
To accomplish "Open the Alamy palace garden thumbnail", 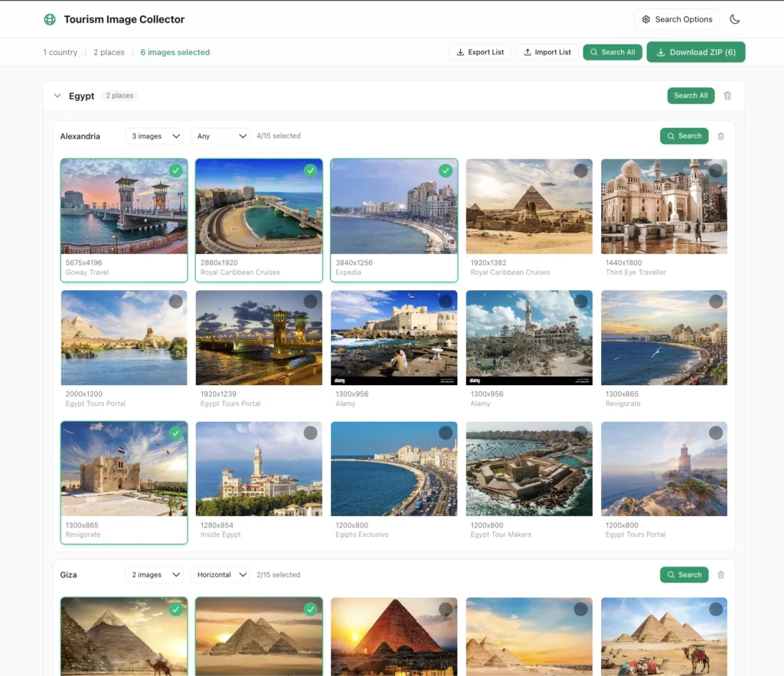I will tap(529, 338).
